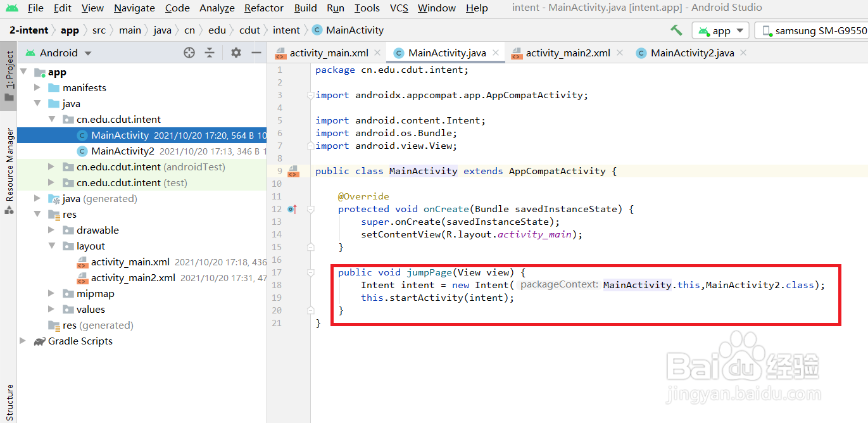
Task: Open the Help menu
Action: [x=477, y=8]
